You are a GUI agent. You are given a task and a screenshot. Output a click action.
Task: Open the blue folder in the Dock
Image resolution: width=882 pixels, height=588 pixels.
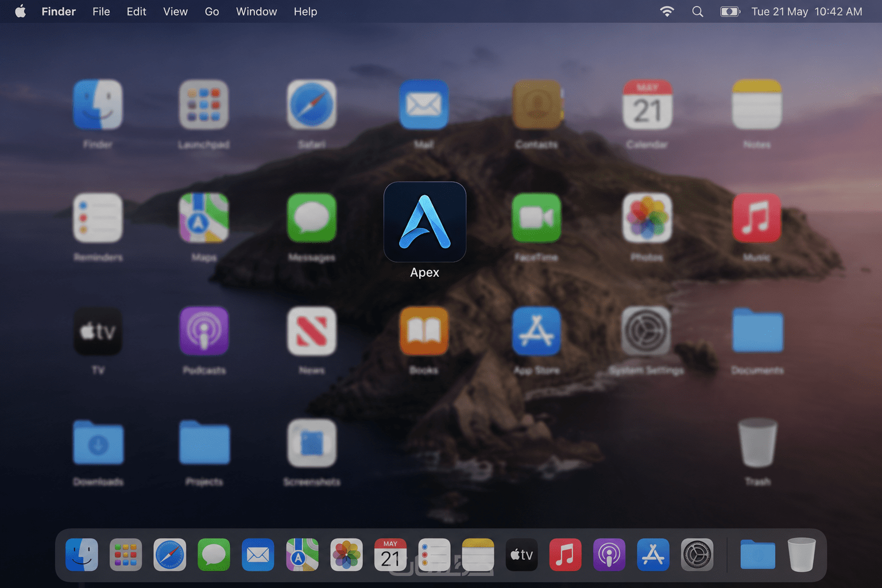(x=757, y=555)
